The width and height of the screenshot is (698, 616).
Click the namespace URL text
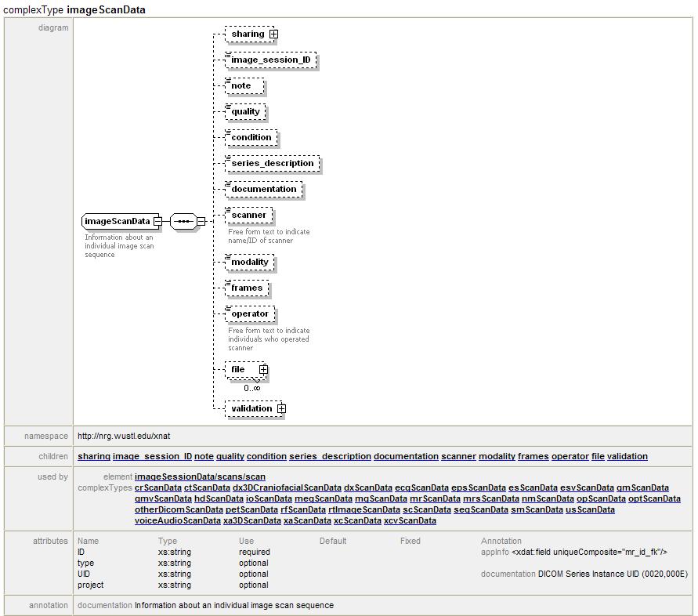[x=123, y=436]
